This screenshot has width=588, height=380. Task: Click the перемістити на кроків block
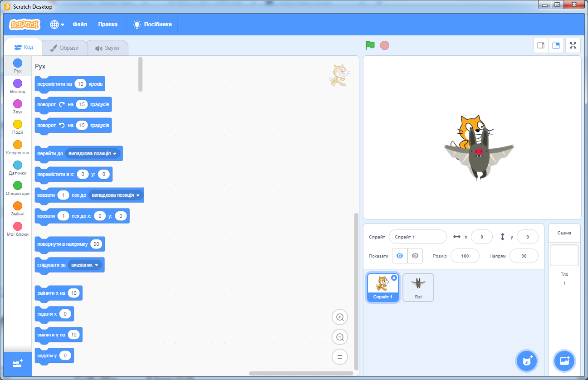coord(70,84)
